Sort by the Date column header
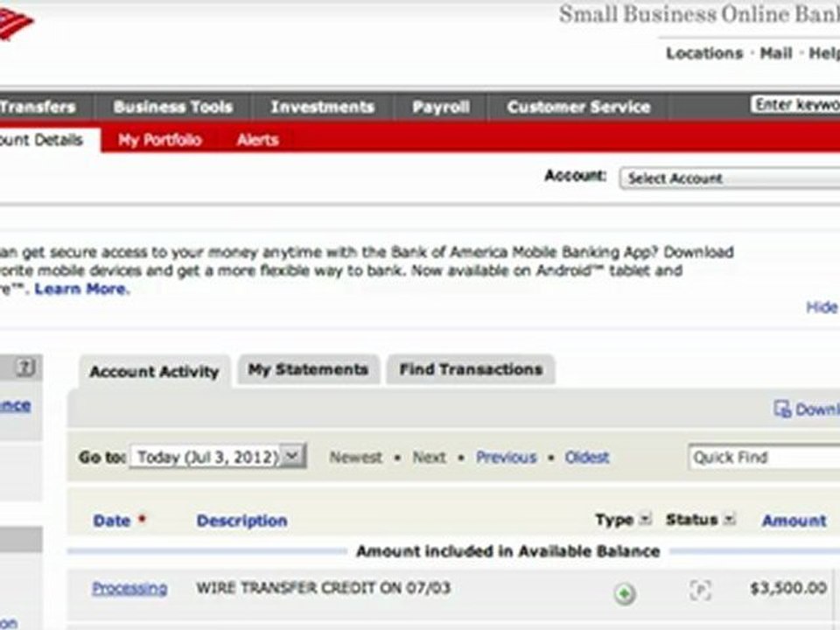Image resolution: width=840 pixels, height=630 pixels. tap(111, 520)
